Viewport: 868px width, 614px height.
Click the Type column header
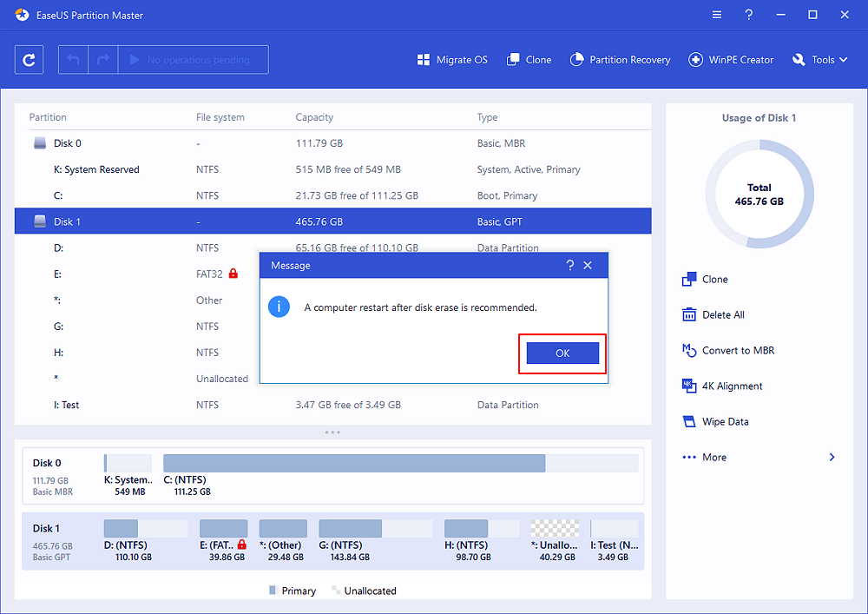[487, 117]
